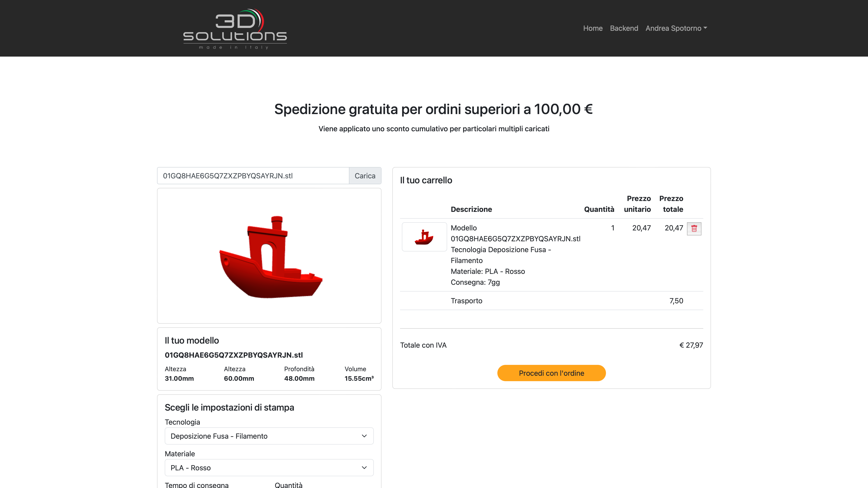Click the STL file name input field
Screen dimensions: 868x488
point(253,176)
